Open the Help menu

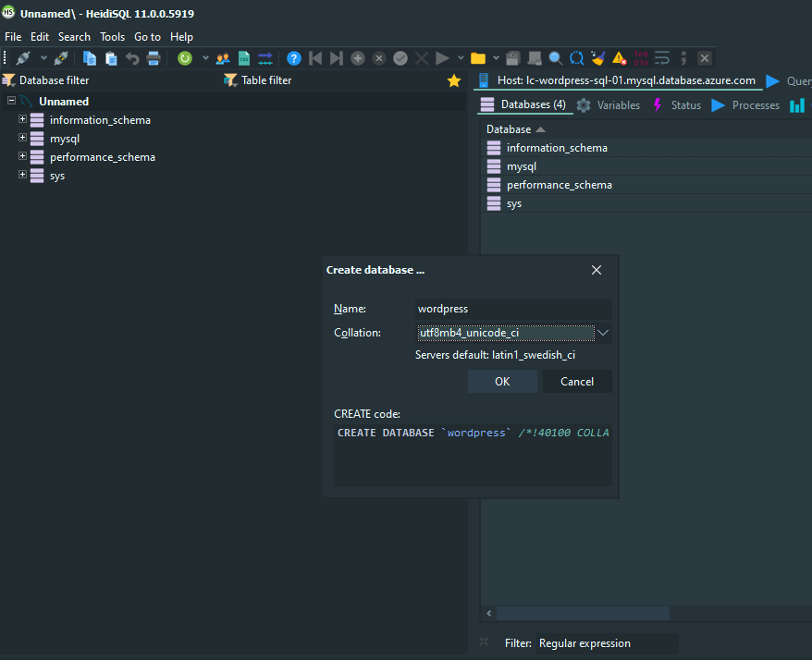click(x=182, y=37)
